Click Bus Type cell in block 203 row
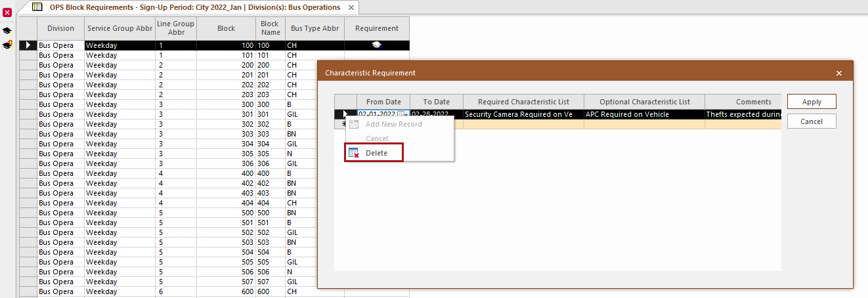Viewport: 868px width, 298px height. point(315,95)
